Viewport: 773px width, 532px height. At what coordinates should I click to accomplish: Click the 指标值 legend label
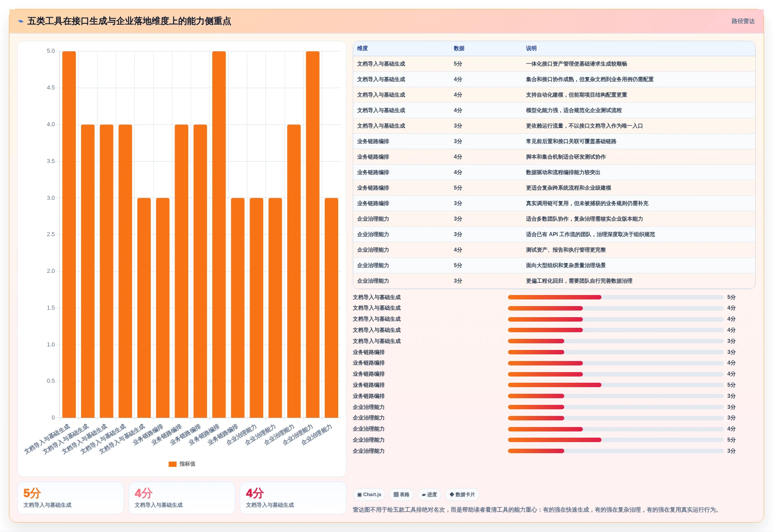pos(187,464)
